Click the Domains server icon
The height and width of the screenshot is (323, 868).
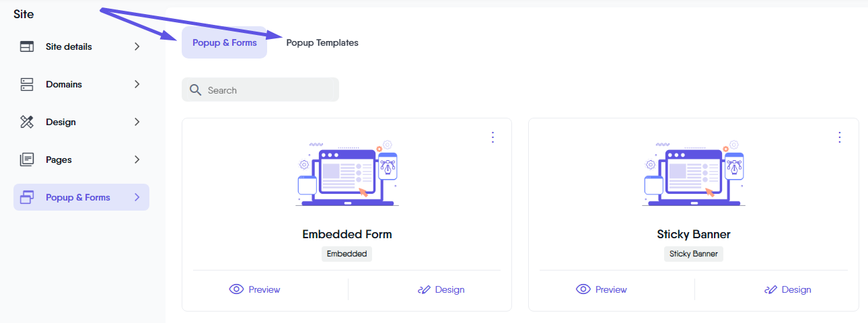point(27,85)
